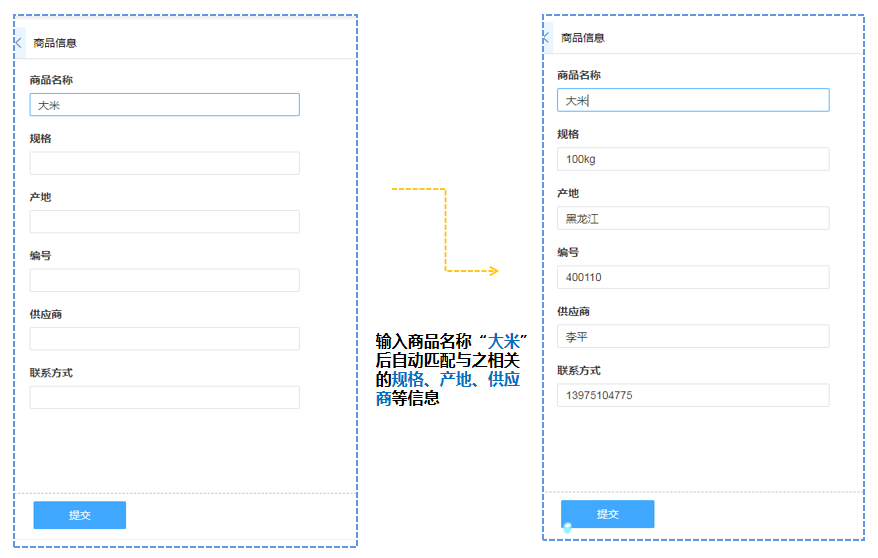Click the 商品信息 title of the auto-filled form

[x=583, y=38]
